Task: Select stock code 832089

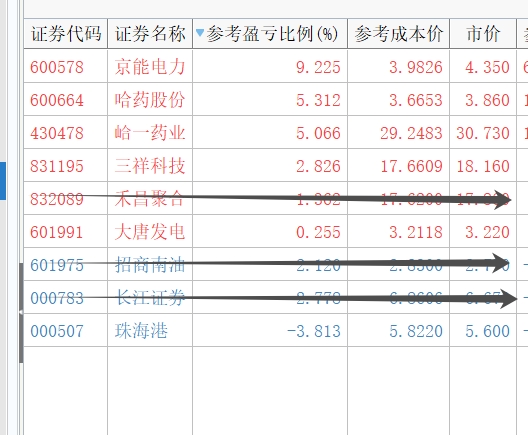Action: pos(57,199)
